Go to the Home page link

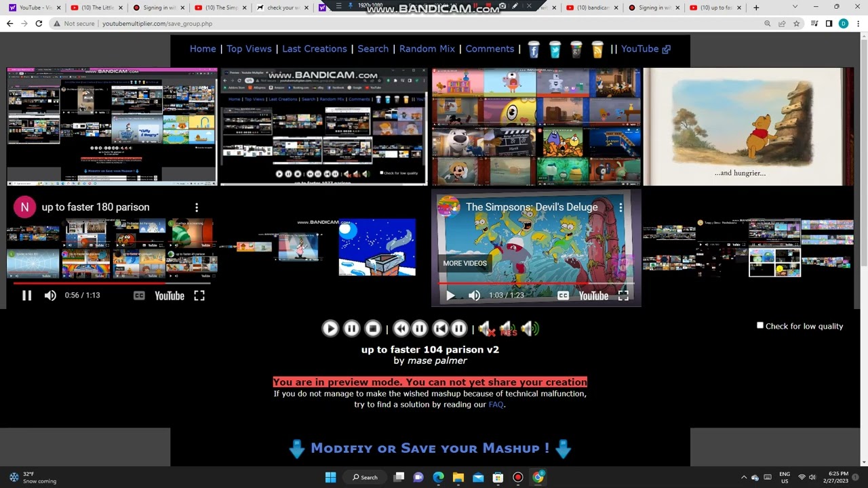point(203,49)
